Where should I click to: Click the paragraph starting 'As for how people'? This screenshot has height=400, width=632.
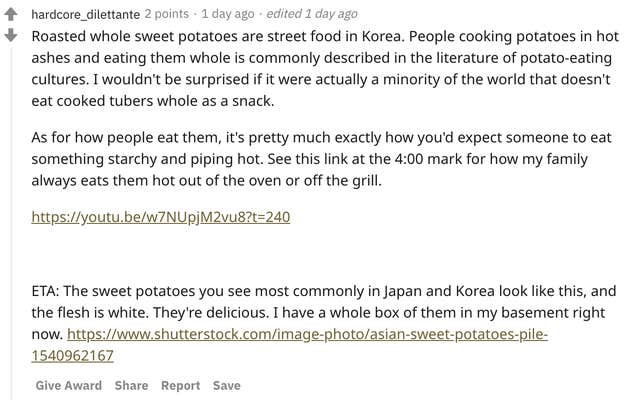point(322,159)
